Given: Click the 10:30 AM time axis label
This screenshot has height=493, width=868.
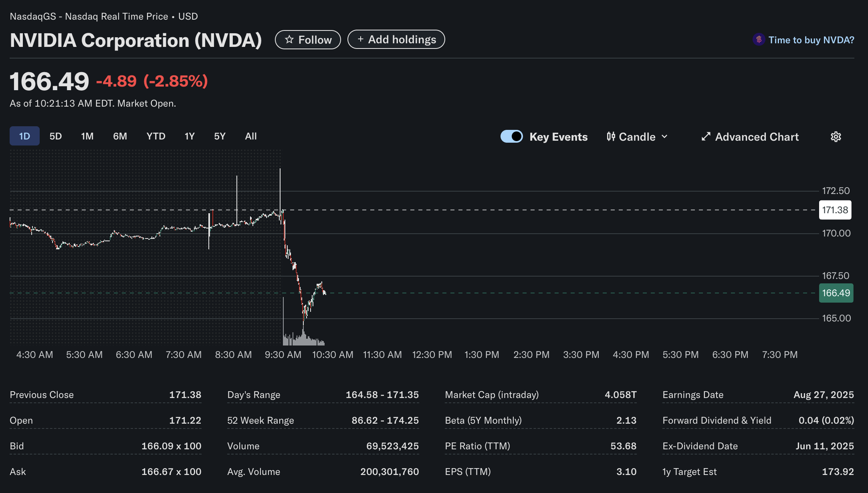Looking at the screenshot, I should [x=333, y=355].
